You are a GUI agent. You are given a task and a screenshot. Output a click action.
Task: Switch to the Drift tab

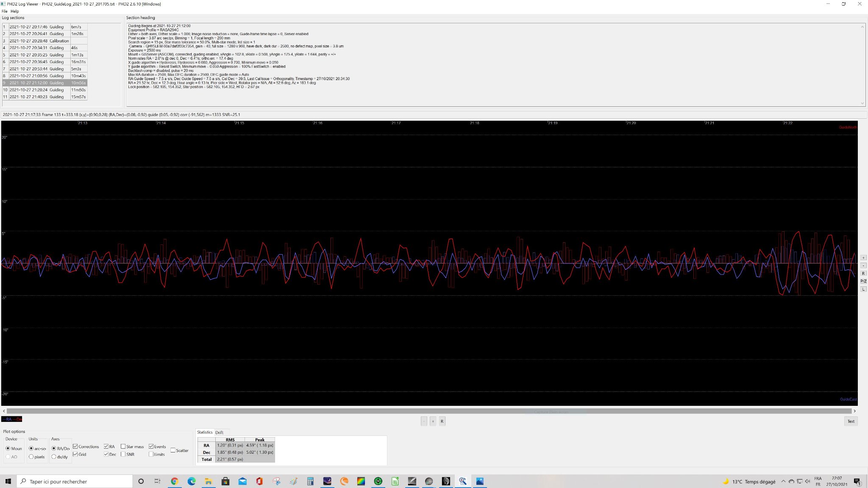pyautogui.click(x=219, y=433)
